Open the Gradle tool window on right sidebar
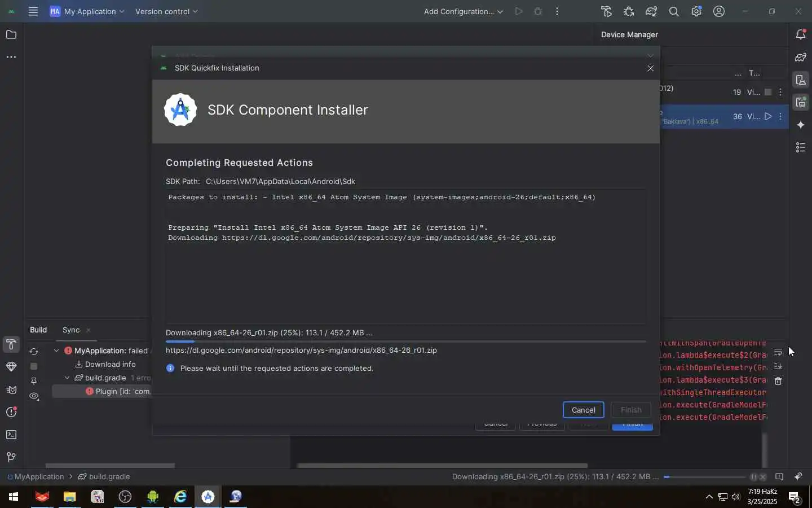This screenshot has width=812, height=508. [801, 58]
